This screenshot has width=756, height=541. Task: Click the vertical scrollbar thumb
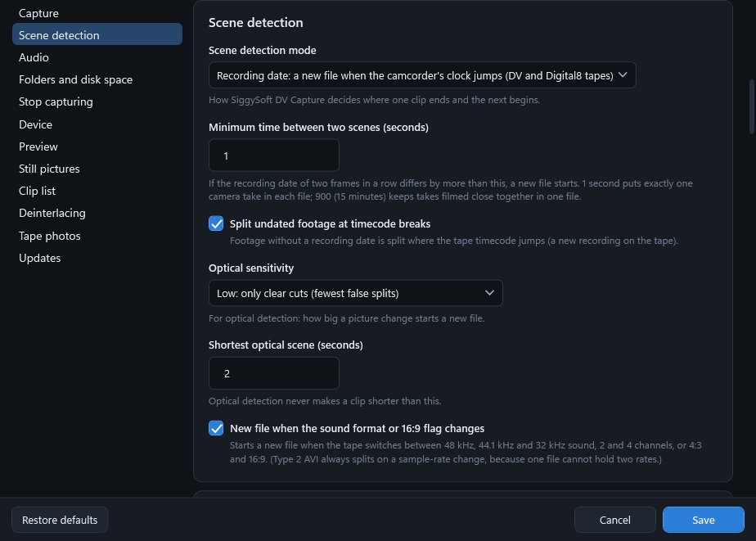pyautogui.click(x=752, y=106)
